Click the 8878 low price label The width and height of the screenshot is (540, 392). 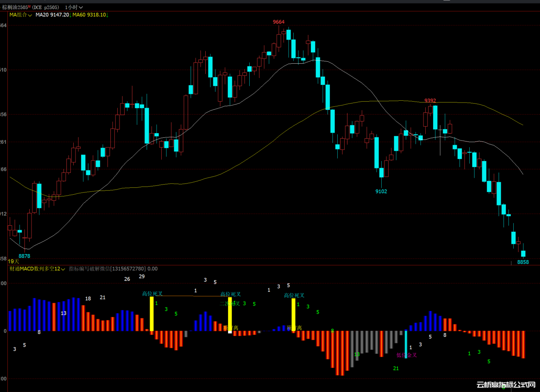[25, 256]
